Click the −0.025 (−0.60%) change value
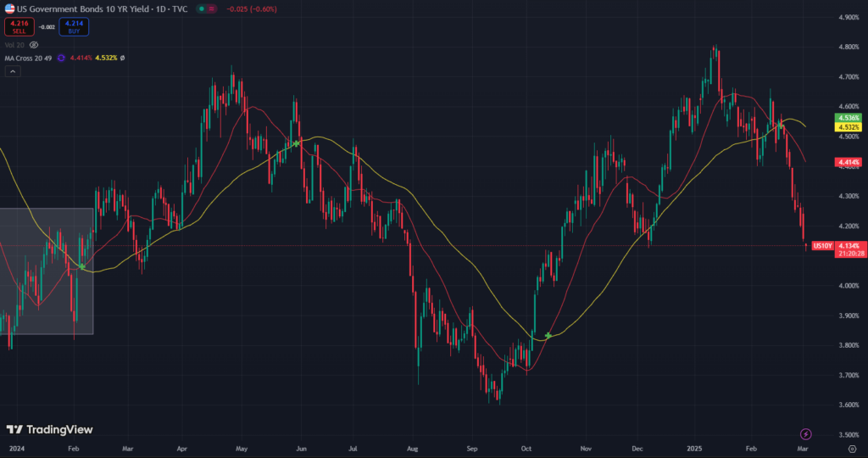The image size is (868, 458). 252,8
